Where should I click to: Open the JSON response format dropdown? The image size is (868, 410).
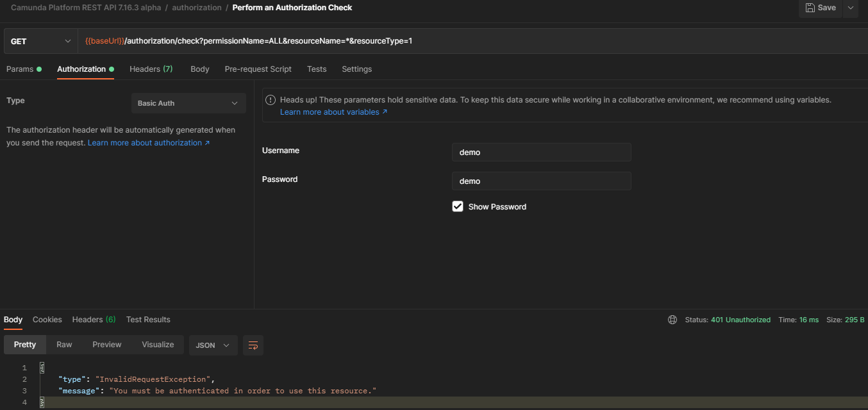coord(213,345)
